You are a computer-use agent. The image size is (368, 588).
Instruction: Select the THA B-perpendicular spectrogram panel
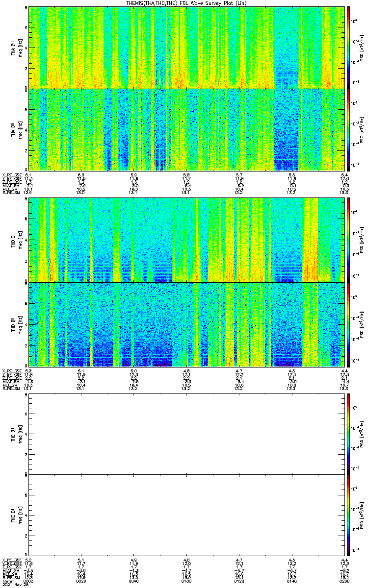[x=186, y=47]
